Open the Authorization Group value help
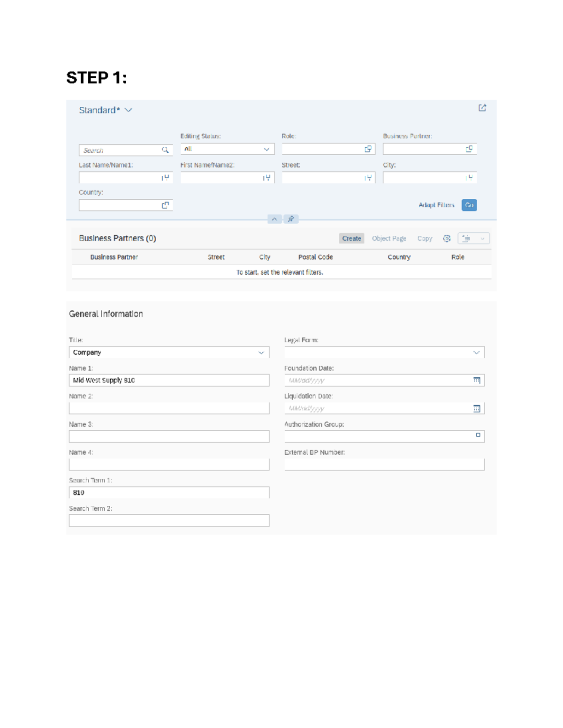Image resolution: width=563 pixels, height=728 pixels. pos(479,435)
